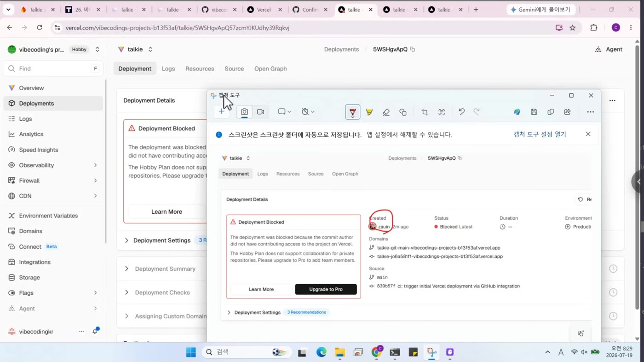Switch to video record mode in Snipping Tool
The image size is (644, 362).
260,111
